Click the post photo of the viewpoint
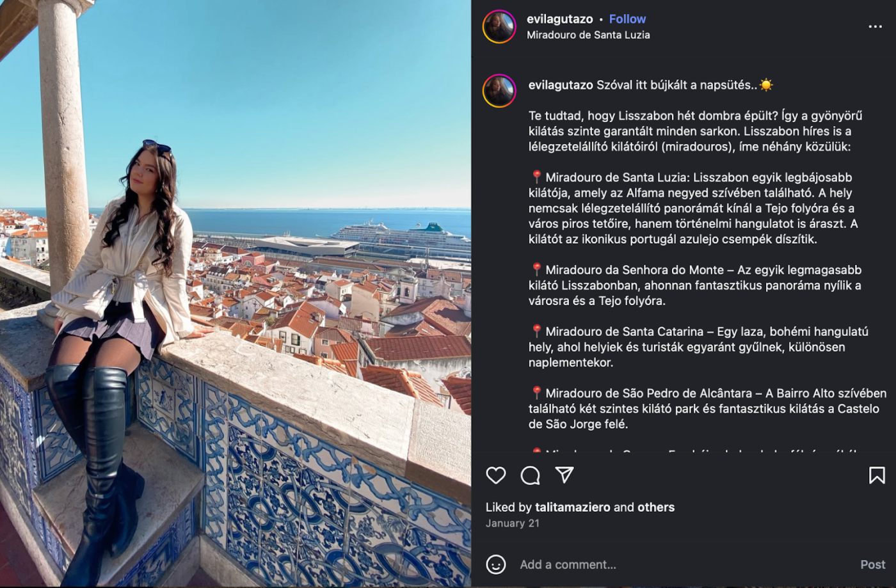Screen dimensions: 896x588 pyautogui.click(x=236, y=294)
